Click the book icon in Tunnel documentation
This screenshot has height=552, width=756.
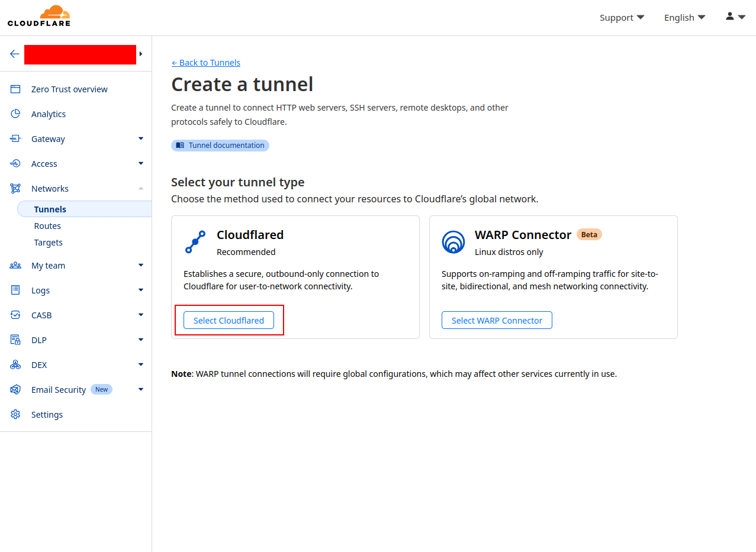coord(180,146)
